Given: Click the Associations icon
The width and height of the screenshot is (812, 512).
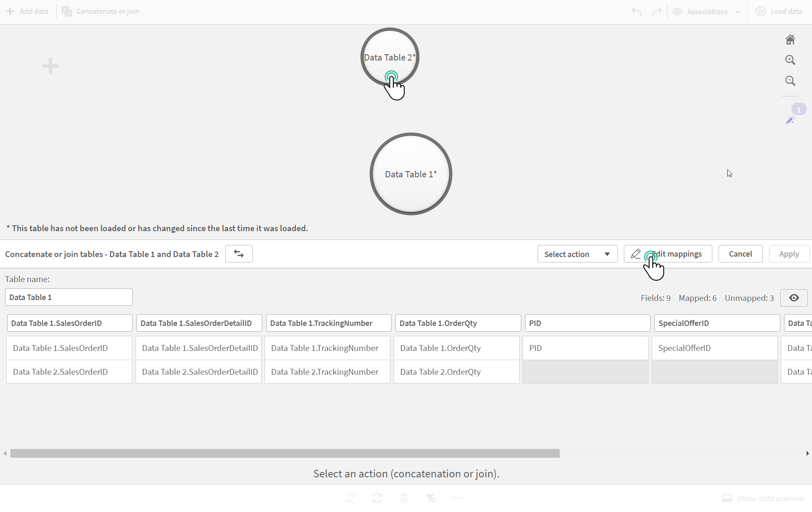Looking at the screenshot, I should pos(679,11).
